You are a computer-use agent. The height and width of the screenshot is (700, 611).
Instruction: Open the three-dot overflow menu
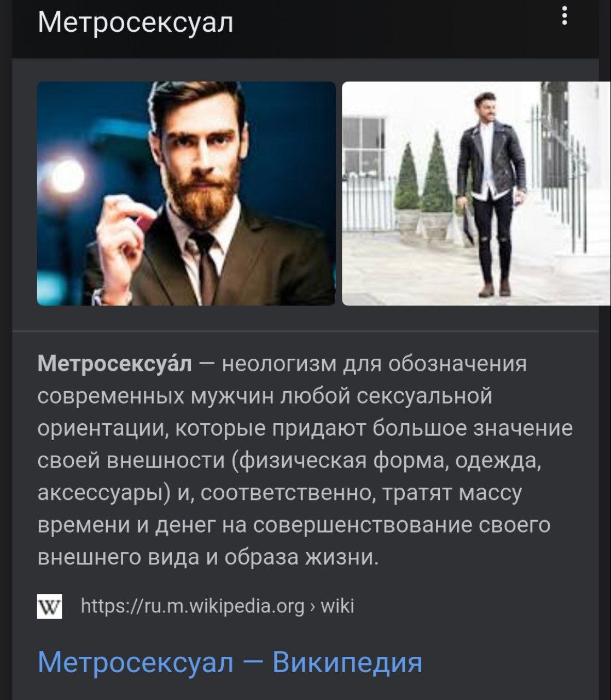click(565, 15)
